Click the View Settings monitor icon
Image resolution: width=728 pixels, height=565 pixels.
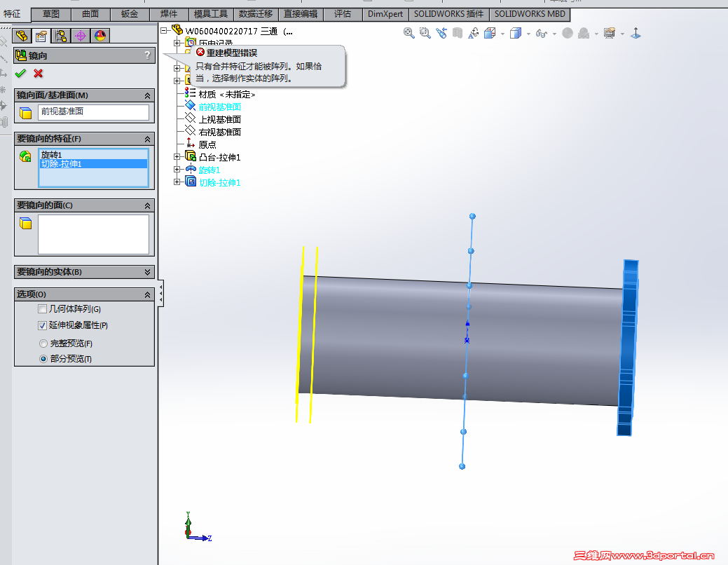click(x=609, y=33)
